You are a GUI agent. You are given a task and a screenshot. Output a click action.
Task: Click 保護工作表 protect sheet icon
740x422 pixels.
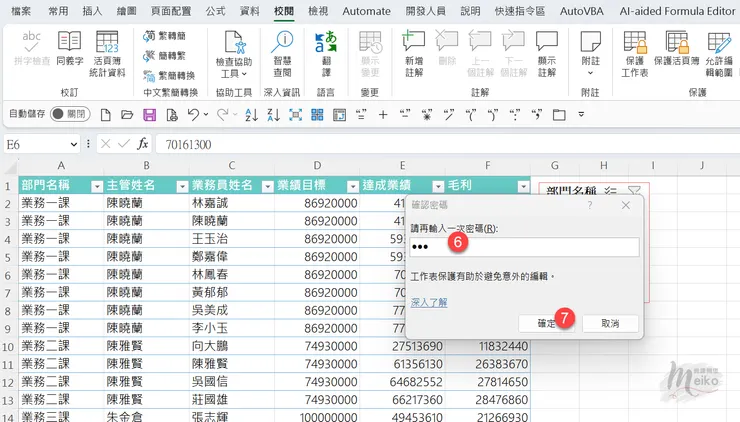(634, 52)
